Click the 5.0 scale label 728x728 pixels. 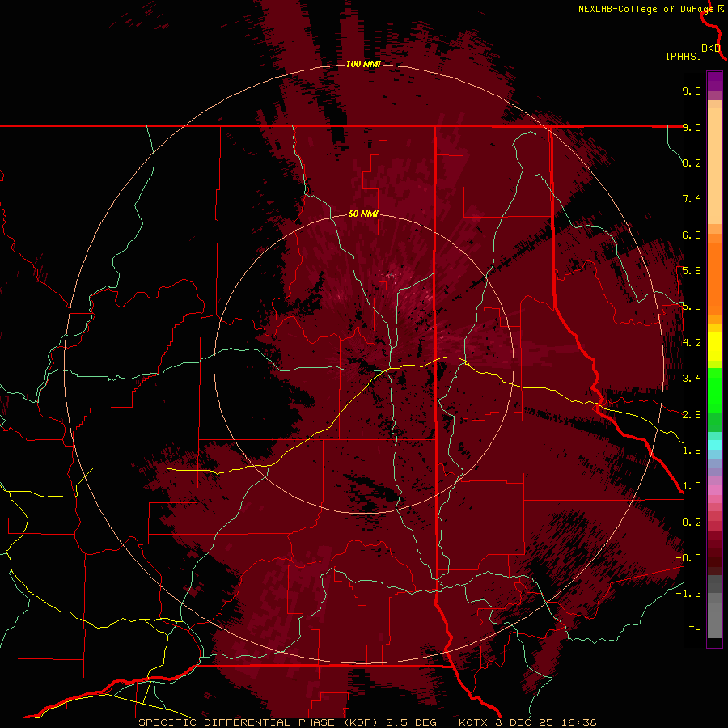(x=692, y=307)
